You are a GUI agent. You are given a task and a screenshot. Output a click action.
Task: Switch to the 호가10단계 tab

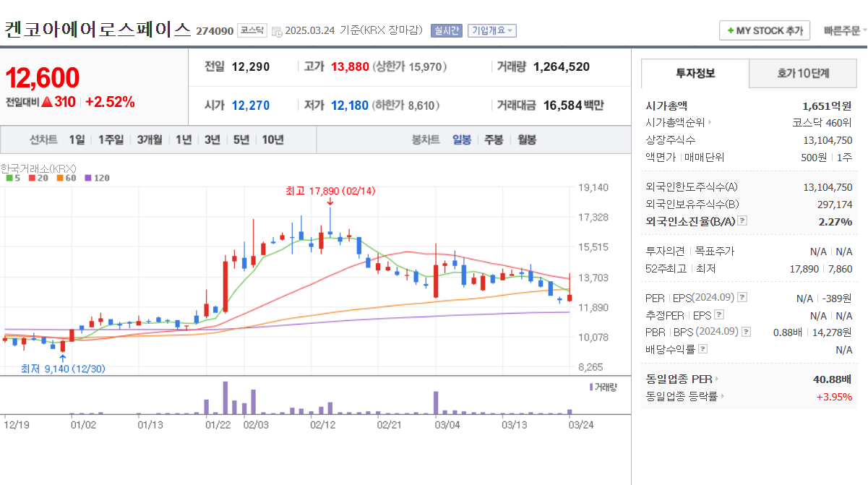pyautogui.click(x=803, y=73)
